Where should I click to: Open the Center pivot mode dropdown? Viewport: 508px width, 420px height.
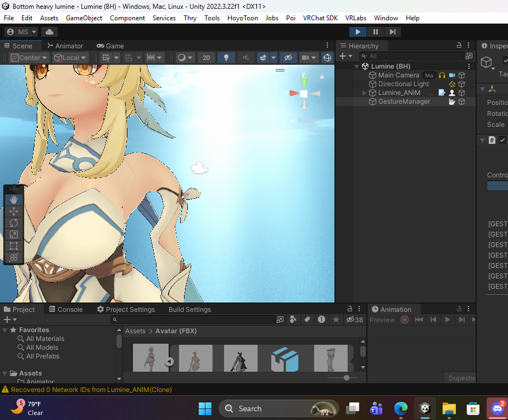point(29,58)
